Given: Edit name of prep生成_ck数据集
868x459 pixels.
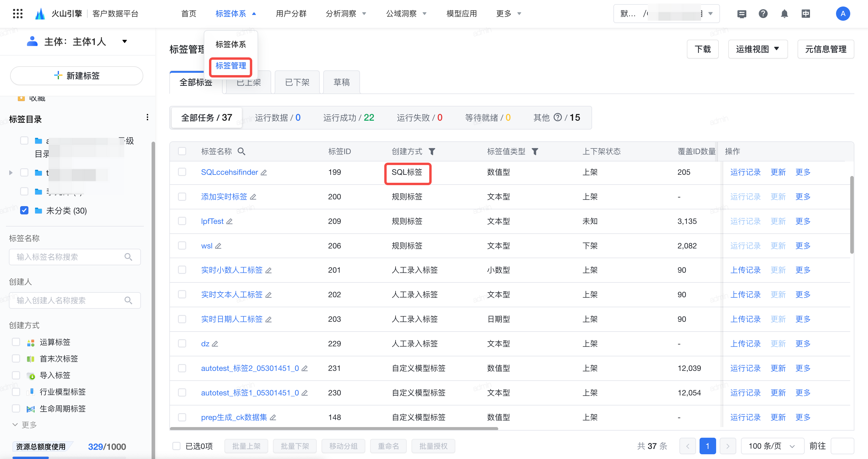Looking at the screenshot, I should (273, 418).
